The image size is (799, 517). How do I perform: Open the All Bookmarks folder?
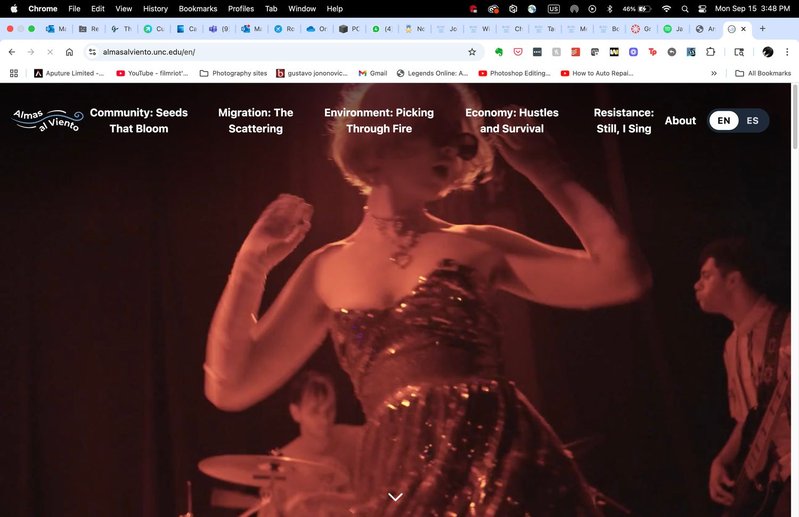tap(762, 73)
